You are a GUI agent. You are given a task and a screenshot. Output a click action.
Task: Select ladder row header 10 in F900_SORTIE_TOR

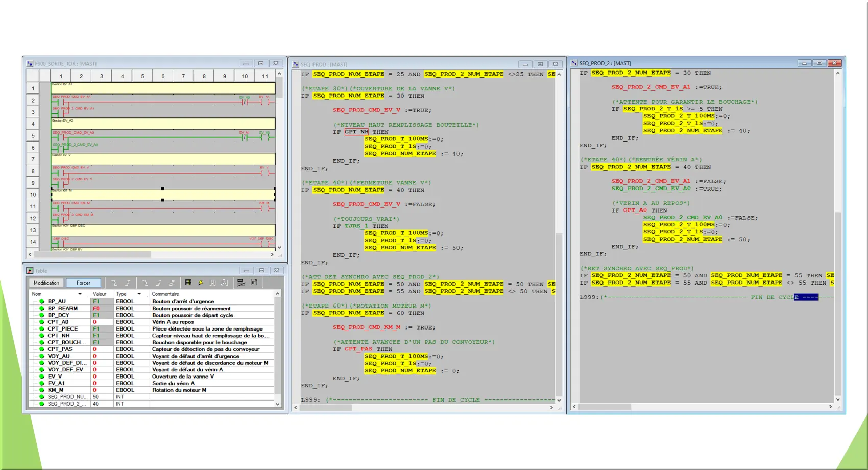33,195
